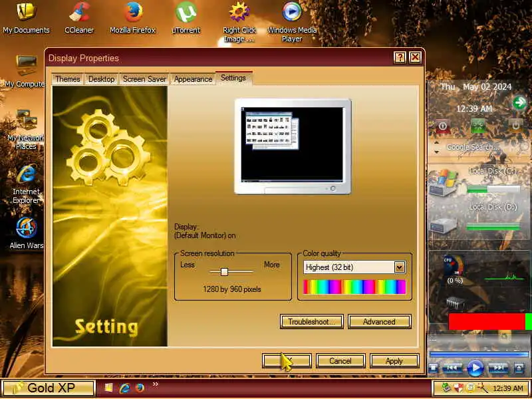
Task: Click the down arrow in Google Search widget
Action: [x=436, y=152]
